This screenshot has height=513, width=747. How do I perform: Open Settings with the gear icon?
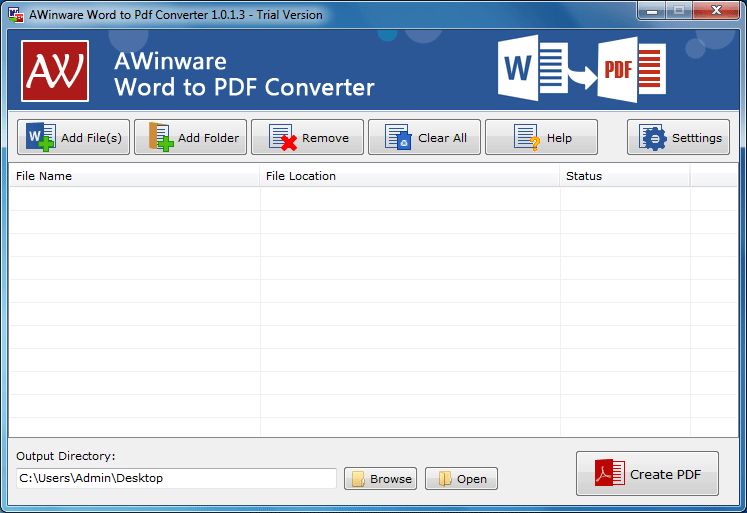click(678, 138)
